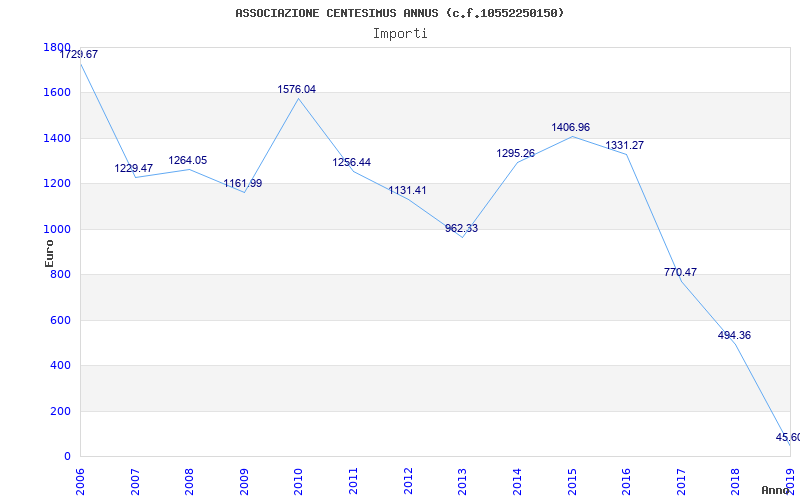Click the 1729.67 data label
800x500 pixels.
[79, 54]
